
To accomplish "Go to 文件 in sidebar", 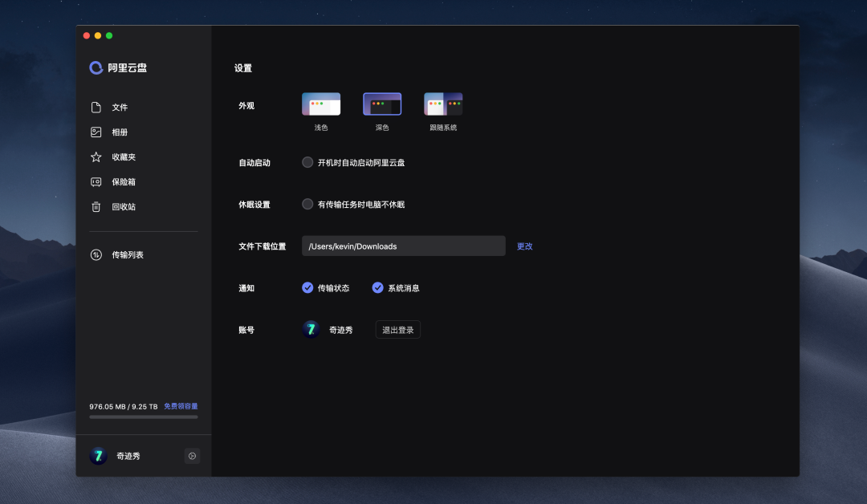I will tap(120, 108).
